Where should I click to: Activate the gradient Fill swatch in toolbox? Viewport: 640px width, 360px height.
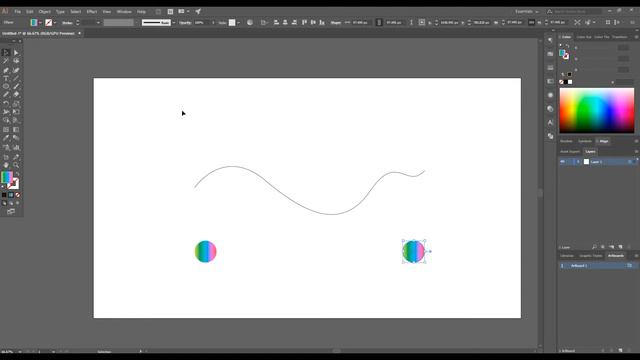click(7, 178)
